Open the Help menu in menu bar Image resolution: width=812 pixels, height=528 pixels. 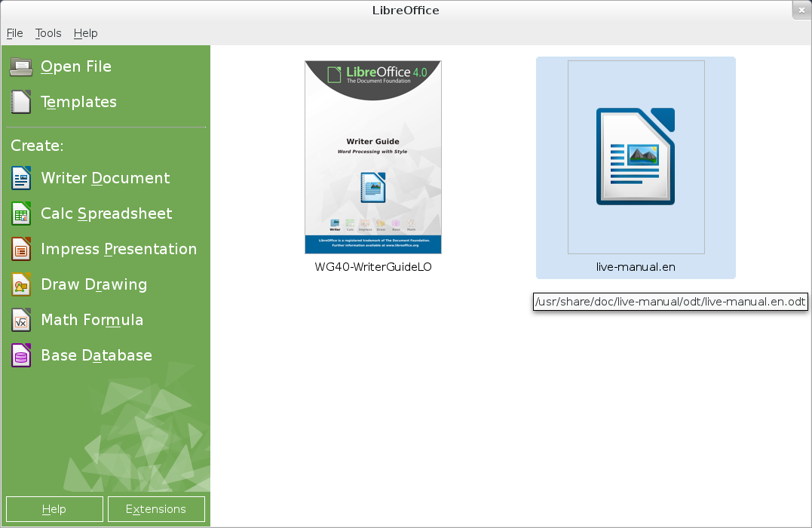[x=85, y=33]
